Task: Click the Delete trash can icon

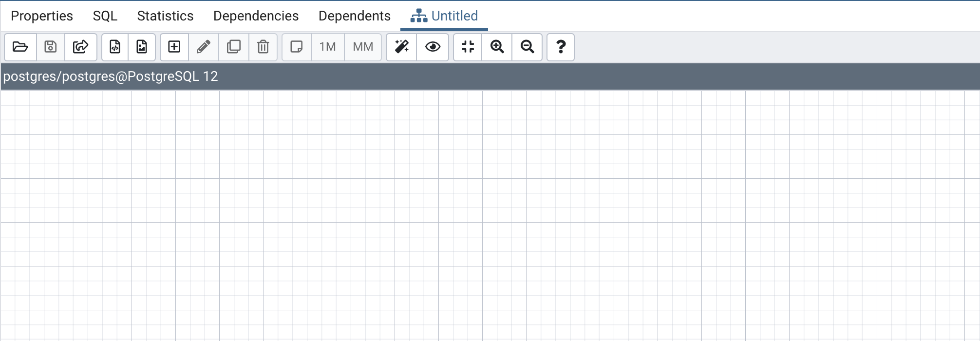Action: coord(263,47)
